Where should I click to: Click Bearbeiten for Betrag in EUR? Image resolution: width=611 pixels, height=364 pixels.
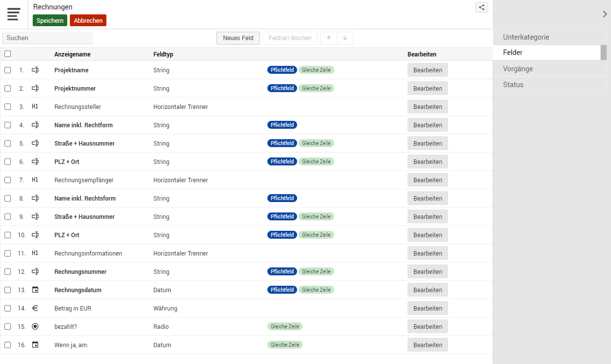tap(428, 308)
